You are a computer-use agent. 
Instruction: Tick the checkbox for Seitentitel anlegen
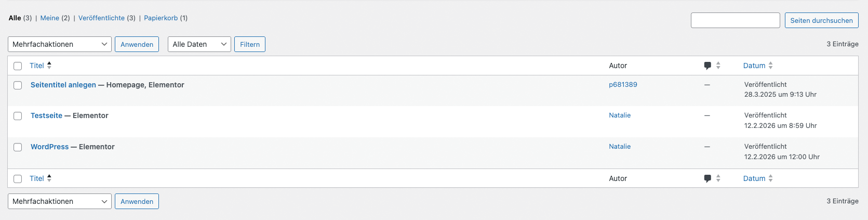click(18, 85)
